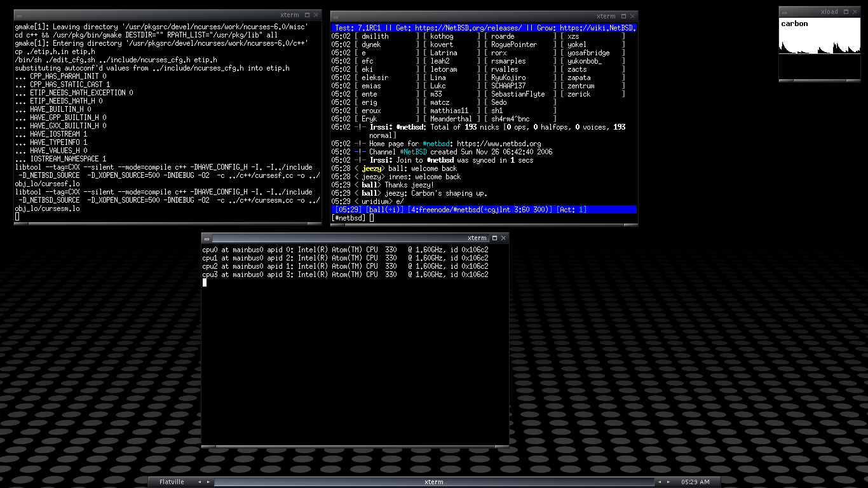Screen dimensions: 868x488
Task: Click the cursor block in cpu info xterm
Action: (204, 283)
